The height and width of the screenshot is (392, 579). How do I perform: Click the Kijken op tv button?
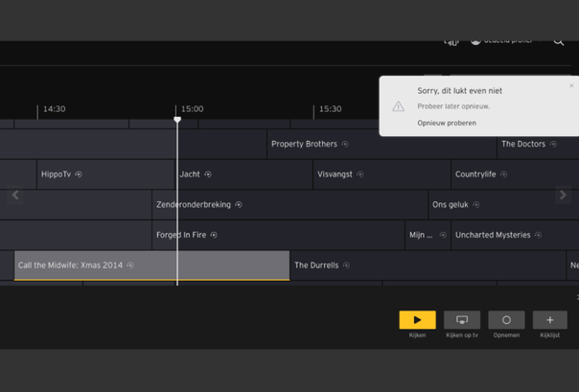click(462, 320)
